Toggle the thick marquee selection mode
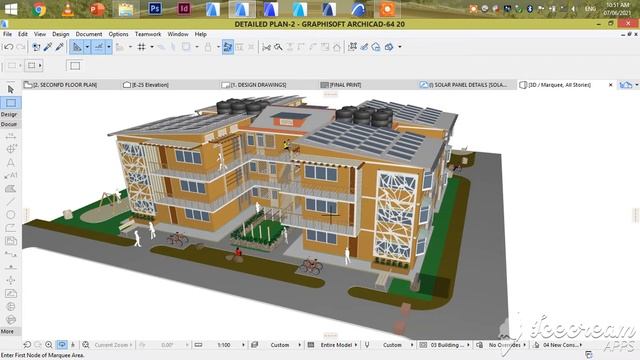The height and width of the screenshot is (360, 640). (31, 65)
